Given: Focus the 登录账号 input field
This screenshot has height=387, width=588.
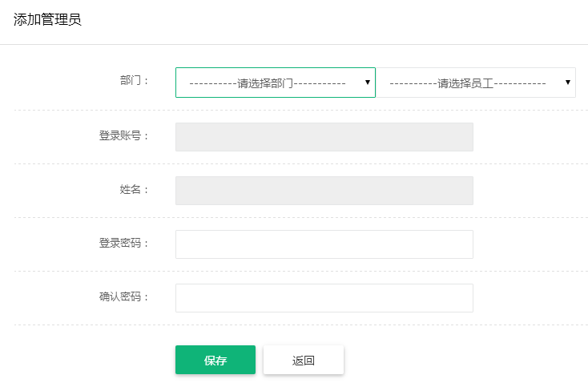Looking at the screenshot, I should [324, 137].
